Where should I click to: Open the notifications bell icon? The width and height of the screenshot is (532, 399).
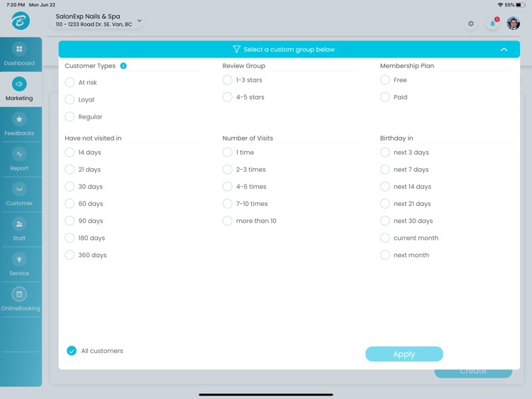point(493,23)
